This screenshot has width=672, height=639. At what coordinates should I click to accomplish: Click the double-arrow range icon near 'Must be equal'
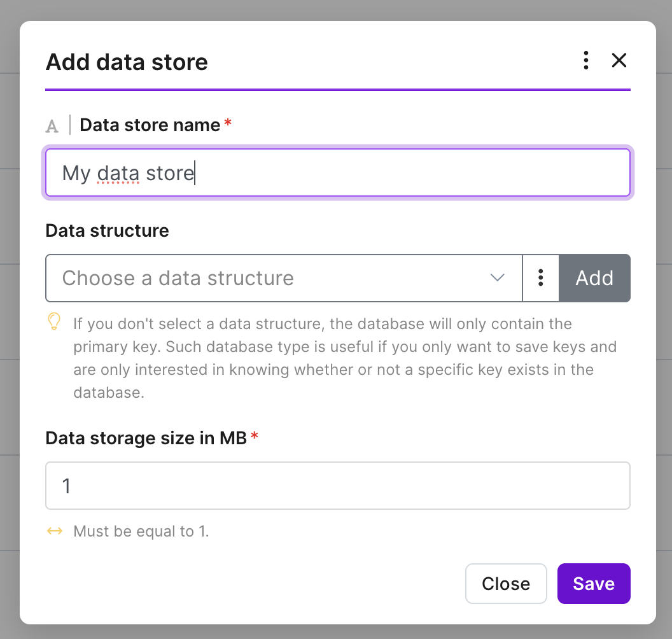[x=55, y=531]
